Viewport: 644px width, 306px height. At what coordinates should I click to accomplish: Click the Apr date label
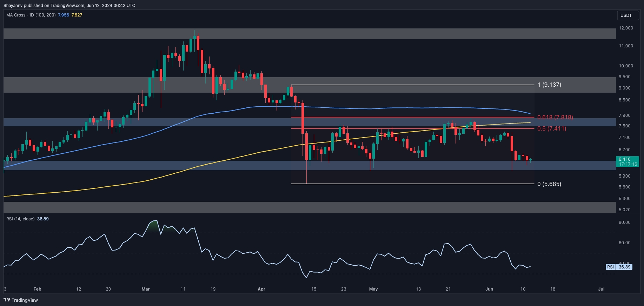pyautogui.click(x=261, y=289)
